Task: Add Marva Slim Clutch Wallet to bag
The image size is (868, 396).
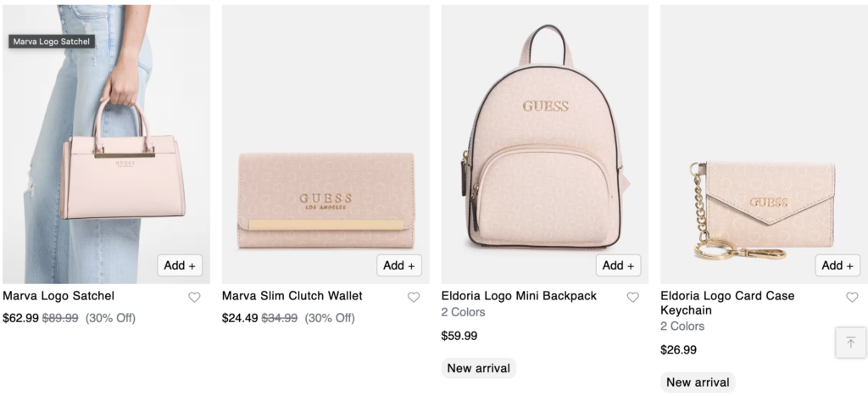Action: [399, 265]
